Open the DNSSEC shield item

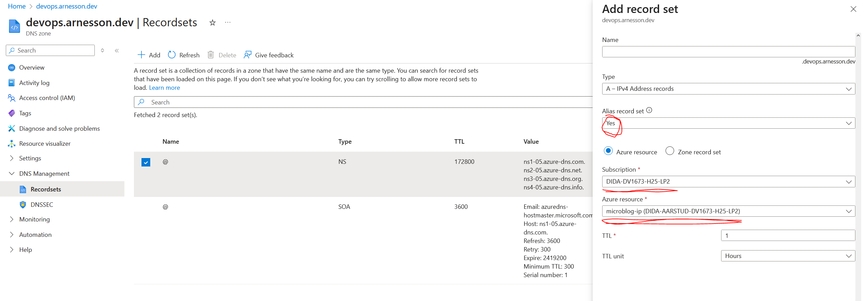pyautogui.click(x=42, y=205)
